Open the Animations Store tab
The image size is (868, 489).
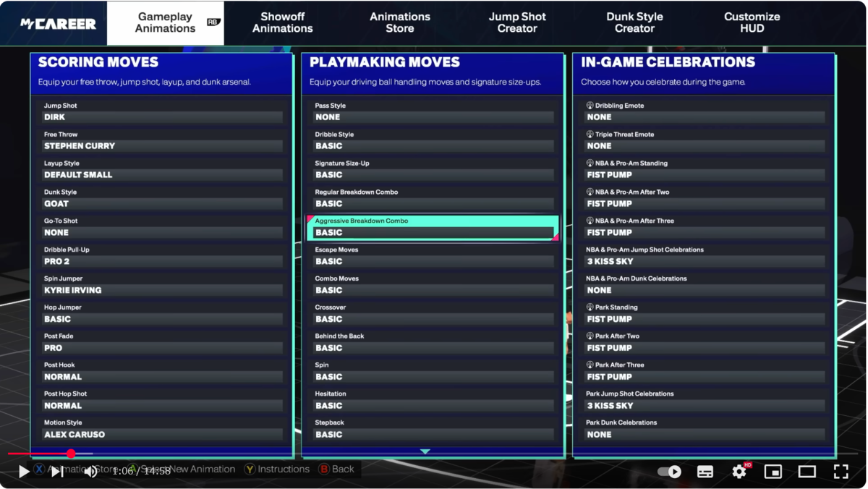(400, 22)
